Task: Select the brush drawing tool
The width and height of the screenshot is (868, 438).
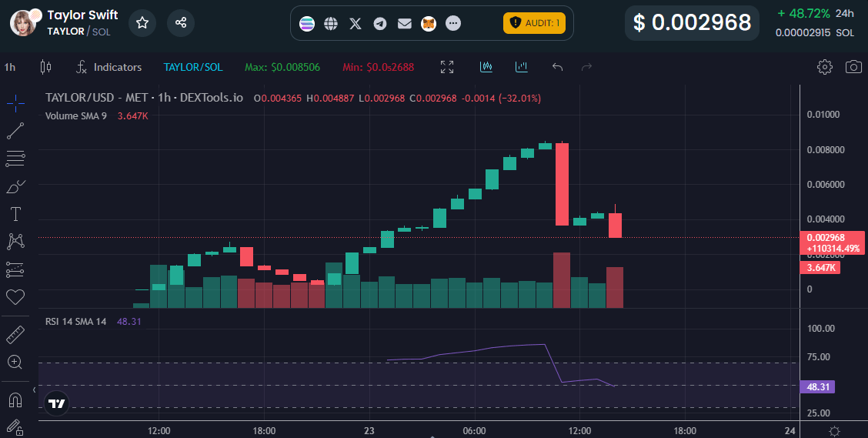Action: click(x=15, y=186)
